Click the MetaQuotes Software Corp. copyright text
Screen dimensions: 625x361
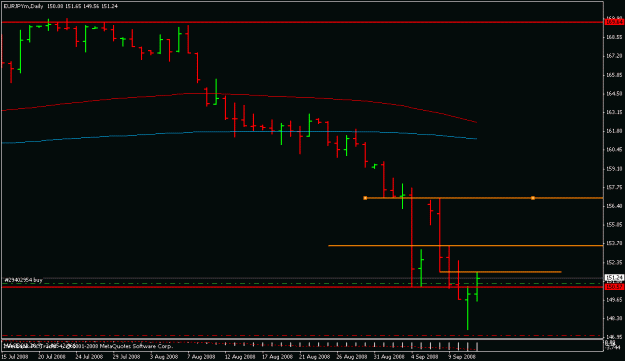coord(136,346)
